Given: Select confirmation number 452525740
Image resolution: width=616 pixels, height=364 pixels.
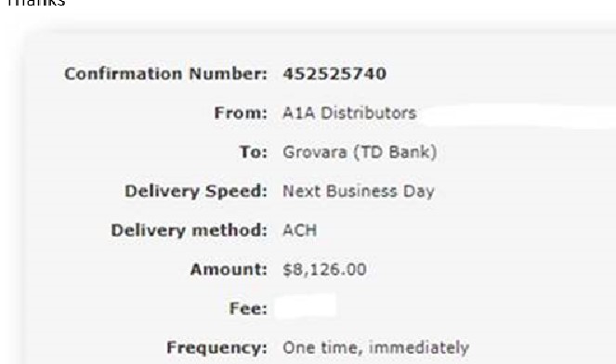Looking at the screenshot, I should [x=334, y=73].
